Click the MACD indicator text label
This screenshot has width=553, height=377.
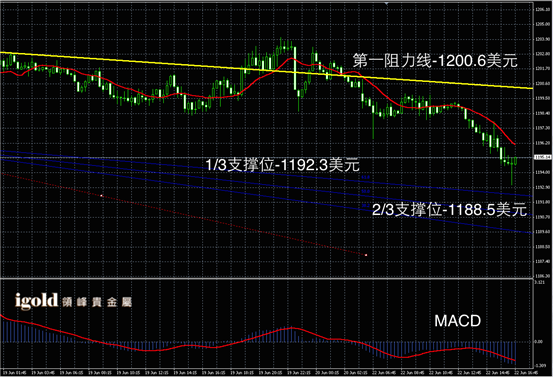[457, 321]
